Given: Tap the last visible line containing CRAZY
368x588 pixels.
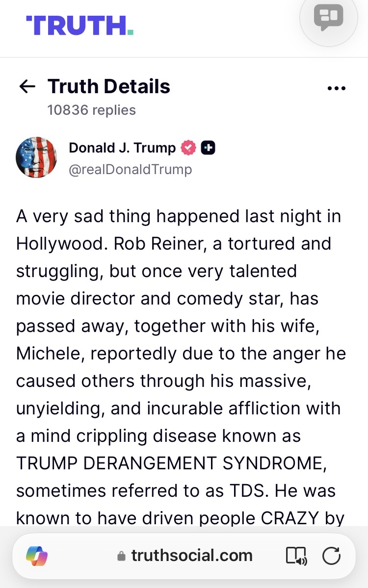Looking at the screenshot, I should click(x=180, y=517).
